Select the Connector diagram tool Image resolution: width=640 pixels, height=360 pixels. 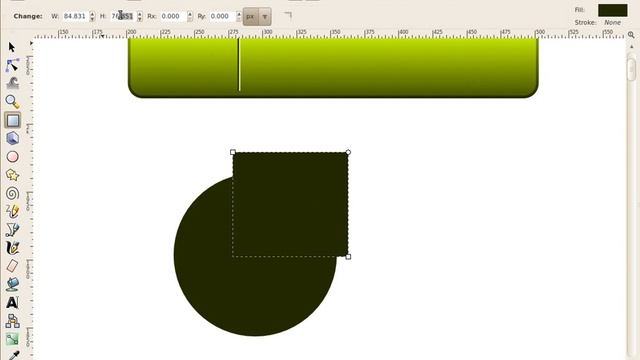(x=13, y=321)
